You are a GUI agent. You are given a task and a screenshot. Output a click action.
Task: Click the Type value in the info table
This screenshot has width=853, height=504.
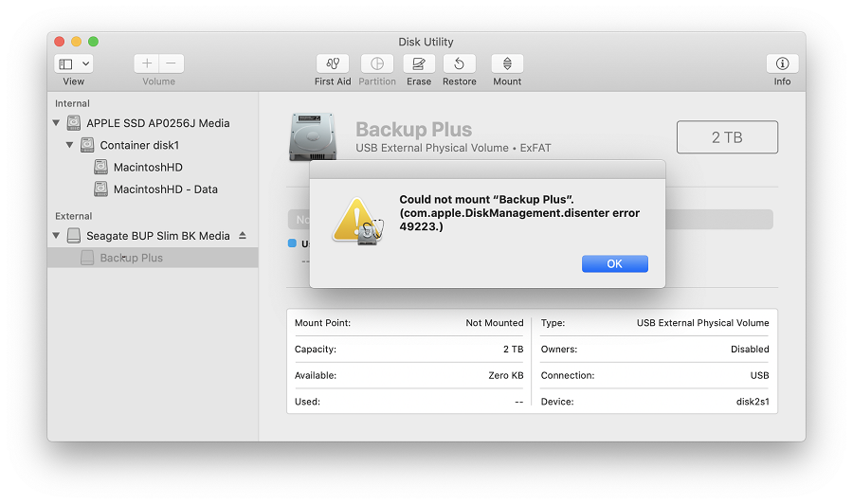pyautogui.click(x=703, y=323)
